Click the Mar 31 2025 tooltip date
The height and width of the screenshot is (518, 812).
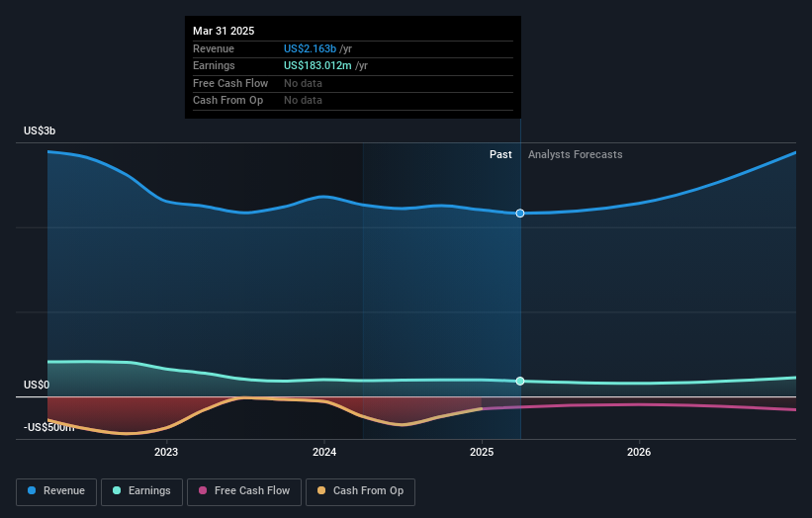click(x=224, y=31)
